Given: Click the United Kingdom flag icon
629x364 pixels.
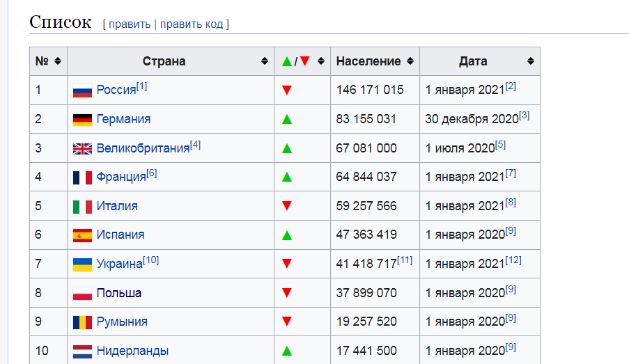Looking at the screenshot, I should pos(82,149).
